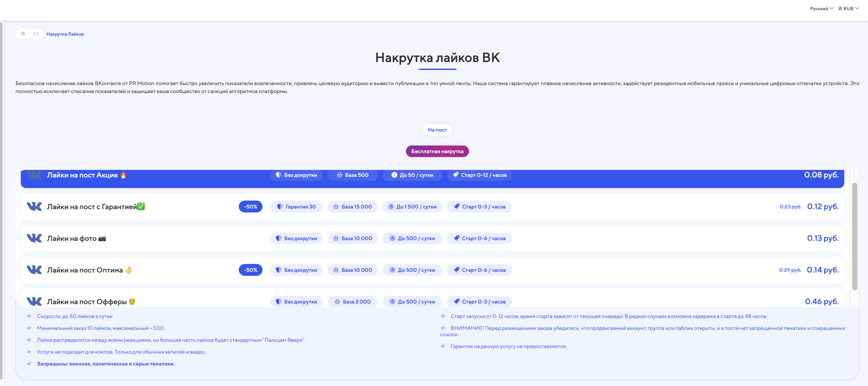Click the -50% badge on Гарантией row
868x386 pixels.
(x=250, y=207)
